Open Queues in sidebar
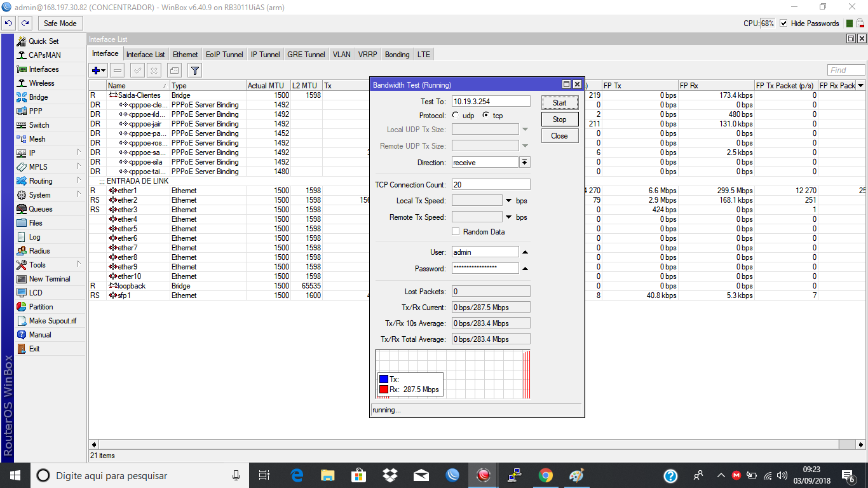Image resolution: width=868 pixels, height=488 pixels. click(41, 208)
